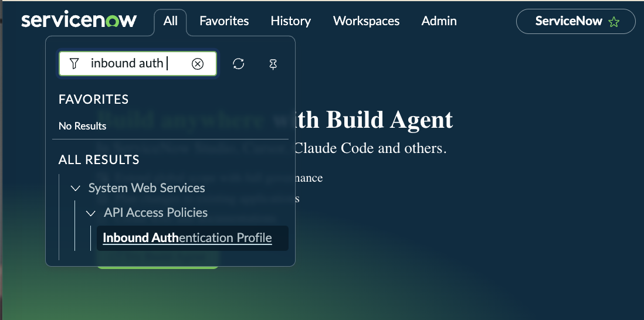The image size is (644, 320).
Task: Click the Claude Code and others text
Action: tap(371, 148)
